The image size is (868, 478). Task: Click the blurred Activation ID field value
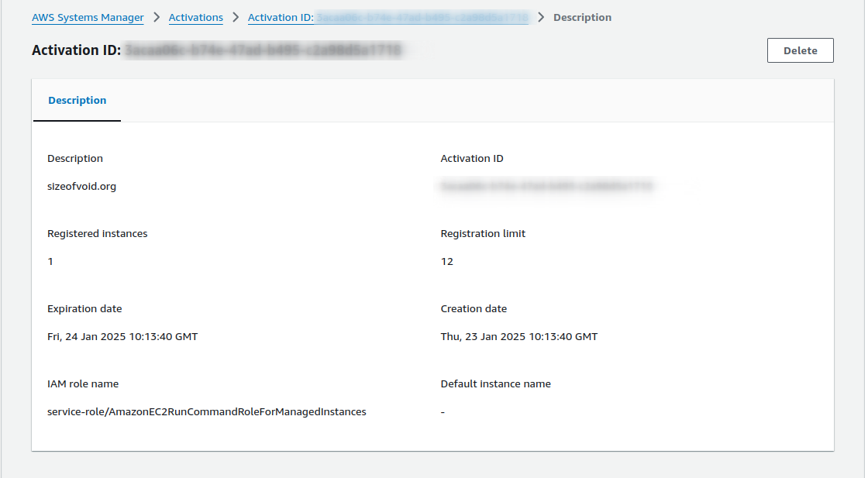point(546,186)
